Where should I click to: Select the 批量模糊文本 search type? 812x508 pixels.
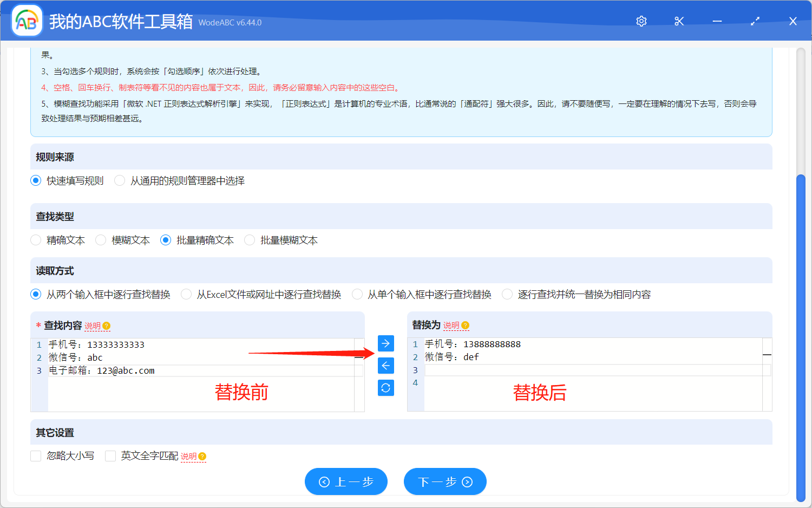pos(249,239)
